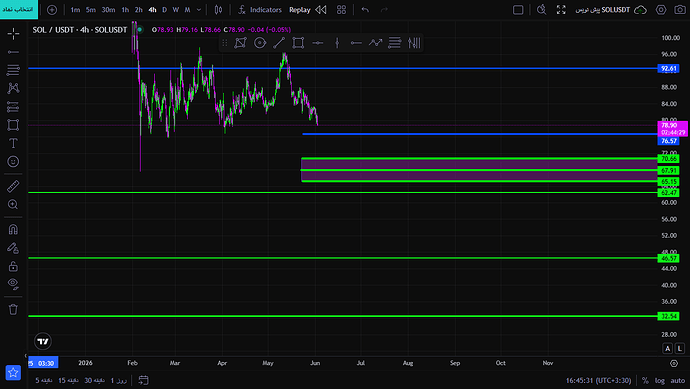690x389 pixels.
Task: Click the 92.61 blue price label
Action: (668, 69)
